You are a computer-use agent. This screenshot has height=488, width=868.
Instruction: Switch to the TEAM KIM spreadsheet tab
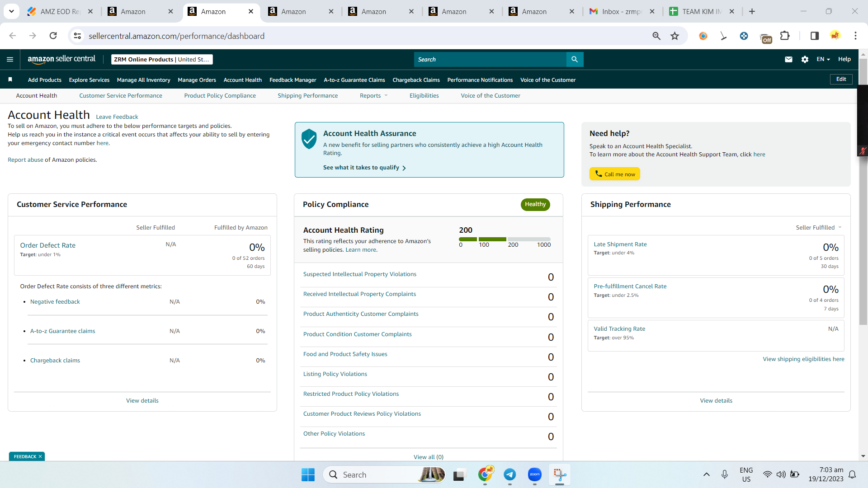(702, 11)
